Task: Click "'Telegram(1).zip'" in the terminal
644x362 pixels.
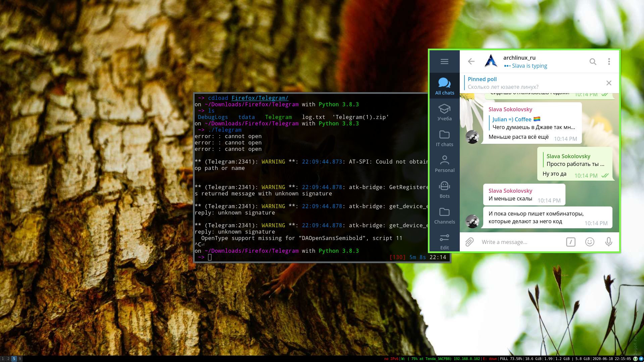Action: tap(360, 117)
